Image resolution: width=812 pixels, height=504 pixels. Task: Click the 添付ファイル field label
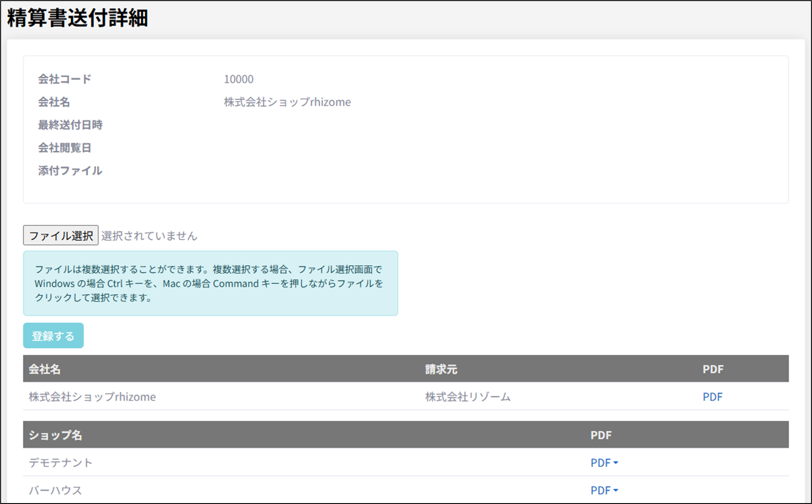click(70, 171)
